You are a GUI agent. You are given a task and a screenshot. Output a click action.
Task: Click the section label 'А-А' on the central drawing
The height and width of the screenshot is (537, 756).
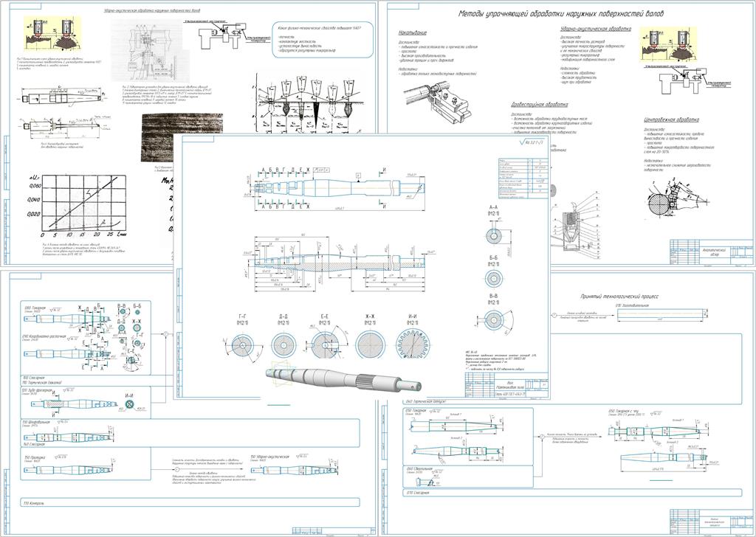492,206
